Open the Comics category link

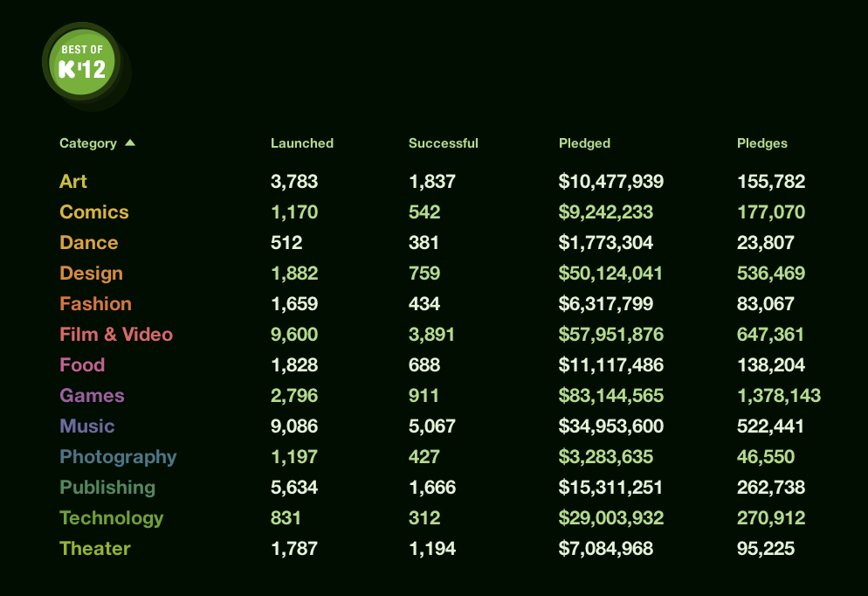pyautogui.click(x=93, y=212)
